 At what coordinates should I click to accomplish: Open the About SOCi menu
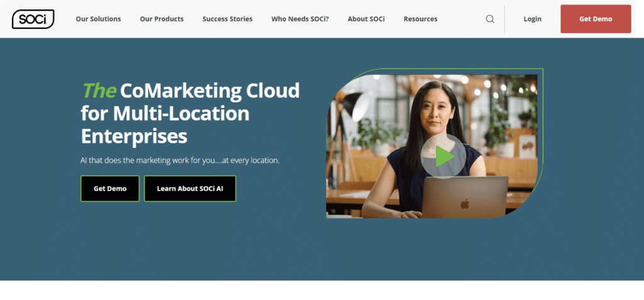367,19
